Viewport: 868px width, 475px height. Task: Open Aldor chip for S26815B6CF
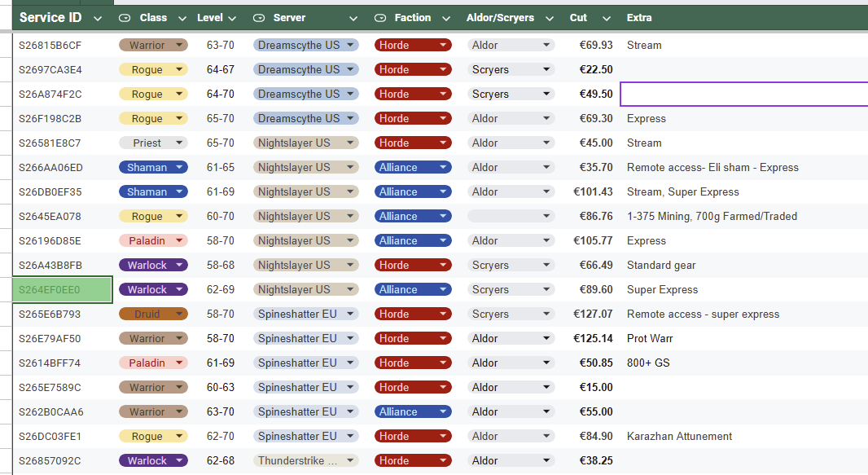tap(511, 45)
